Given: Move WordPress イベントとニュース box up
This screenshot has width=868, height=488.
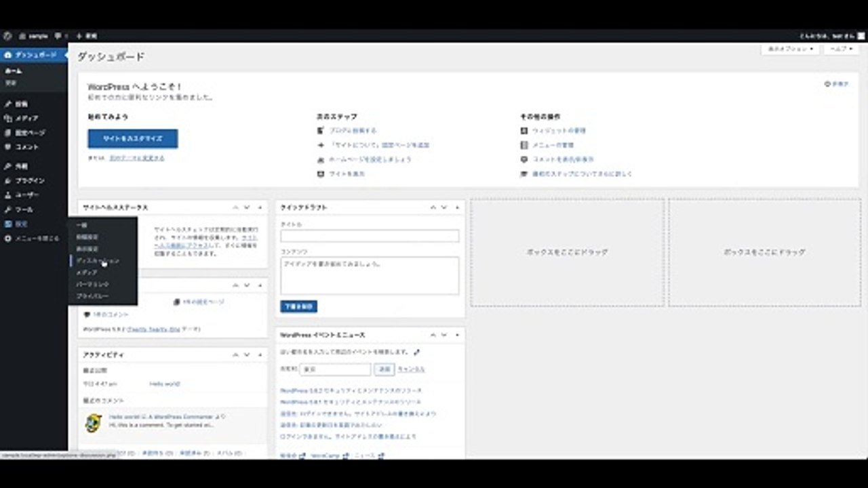Looking at the screenshot, I should 432,335.
